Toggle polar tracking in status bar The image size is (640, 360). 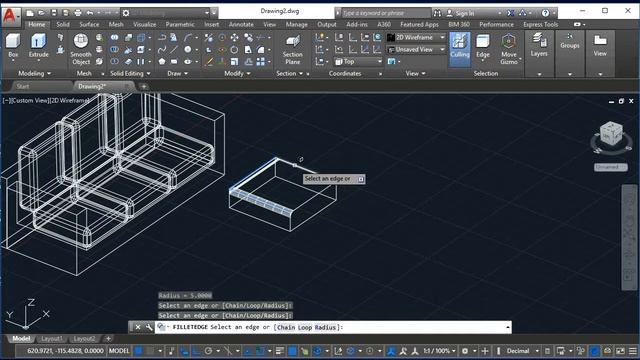point(209,351)
